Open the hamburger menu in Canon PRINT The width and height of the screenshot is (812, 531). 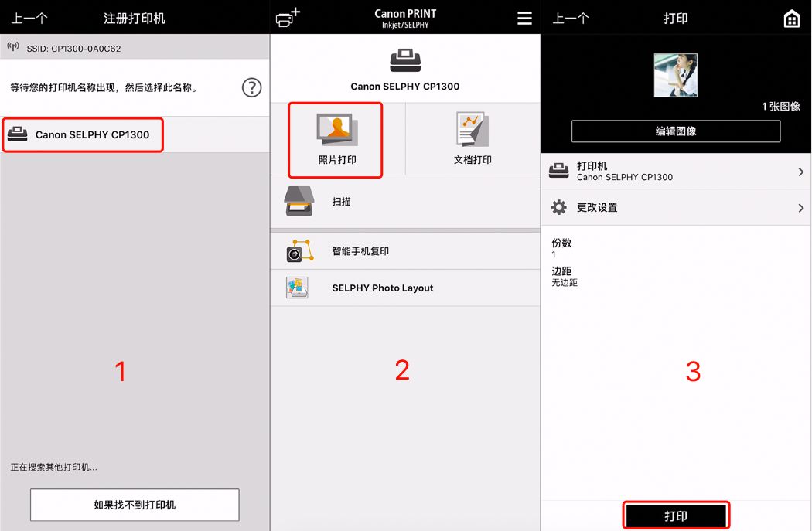[x=524, y=18]
